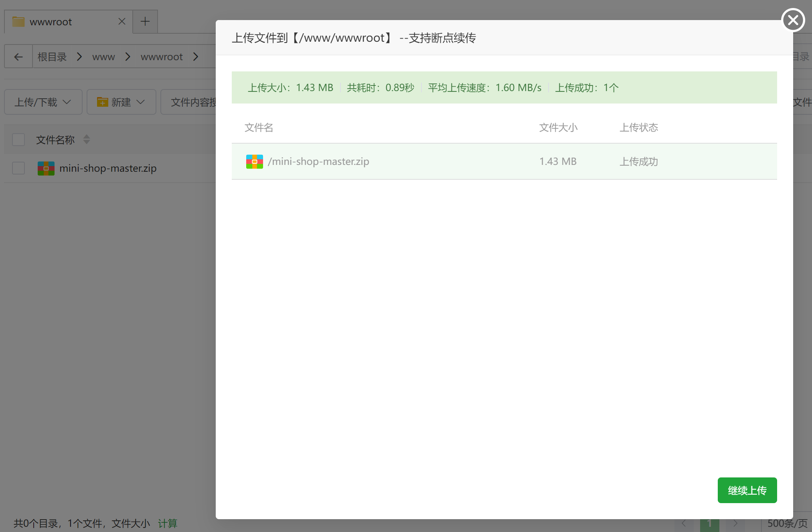Click zip icon in upload list
This screenshot has width=812, height=532.
pos(254,162)
